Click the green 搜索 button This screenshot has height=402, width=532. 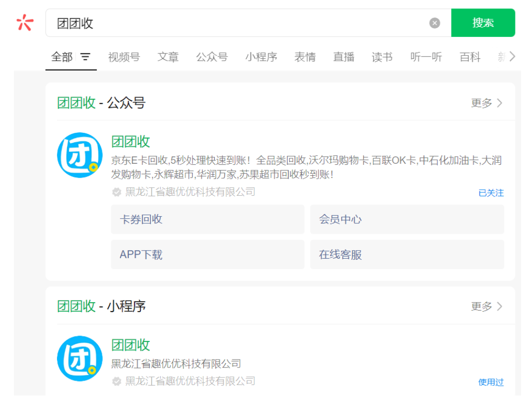483,23
